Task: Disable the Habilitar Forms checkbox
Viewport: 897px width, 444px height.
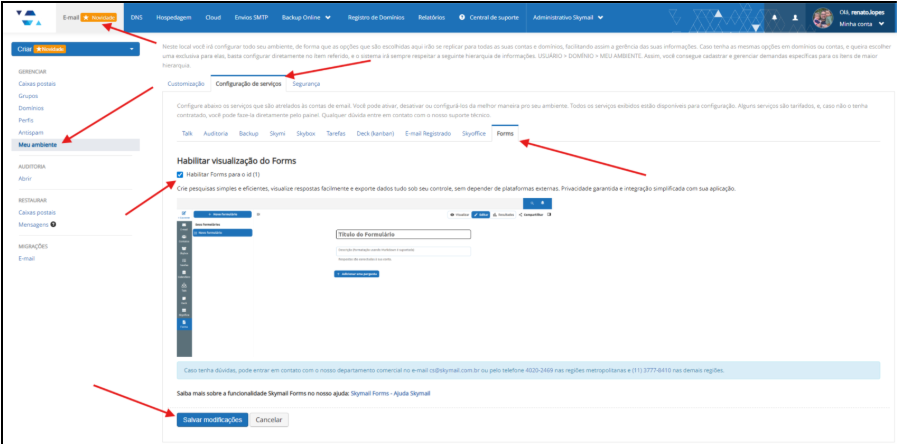Action: pyautogui.click(x=180, y=174)
